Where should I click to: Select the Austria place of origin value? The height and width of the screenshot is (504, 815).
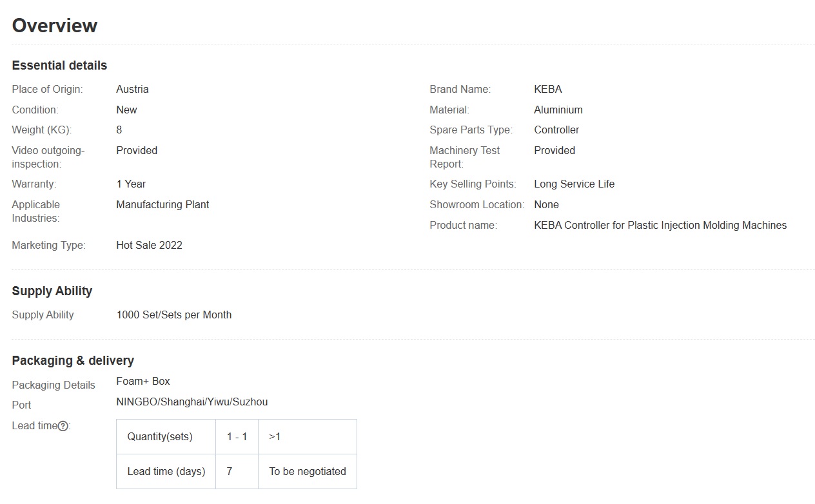[x=132, y=90]
